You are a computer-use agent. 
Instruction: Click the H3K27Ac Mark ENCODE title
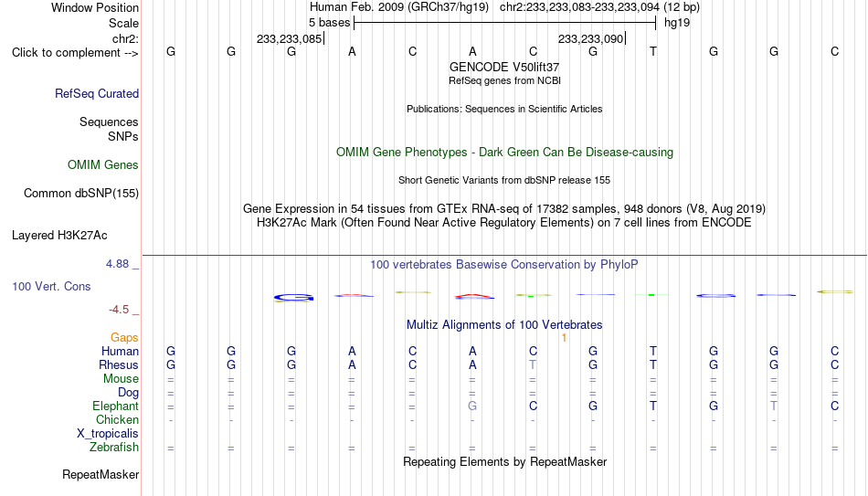(504, 223)
